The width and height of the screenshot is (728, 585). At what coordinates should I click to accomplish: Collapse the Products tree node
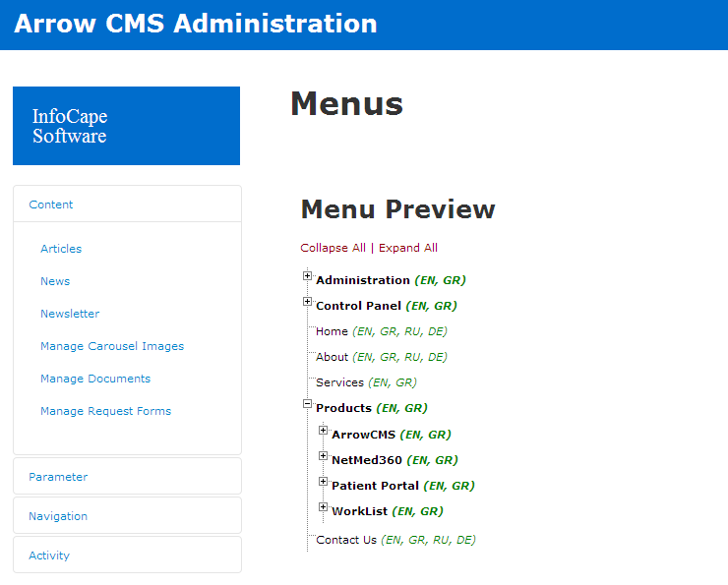click(307, 404)
